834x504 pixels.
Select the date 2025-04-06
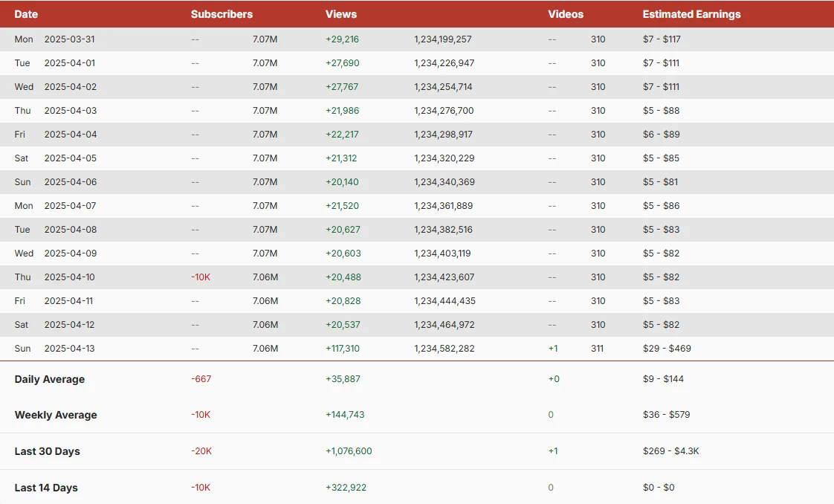point(70,182)
